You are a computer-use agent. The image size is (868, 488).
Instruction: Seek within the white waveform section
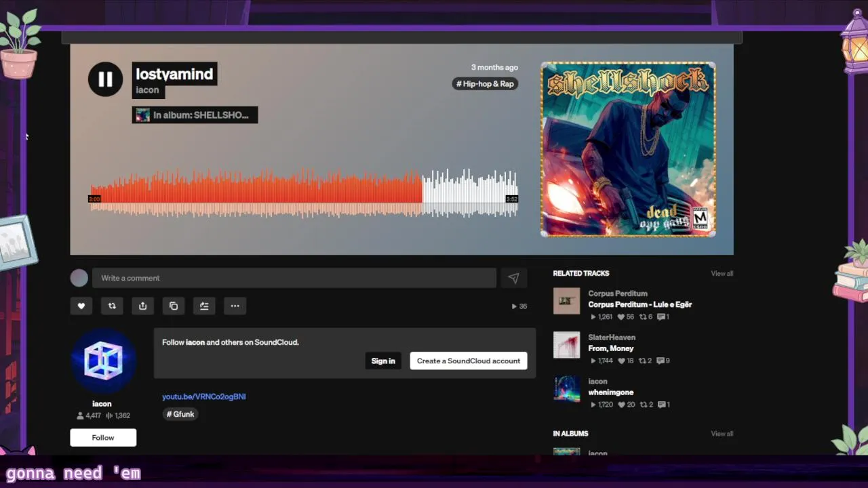470,193
